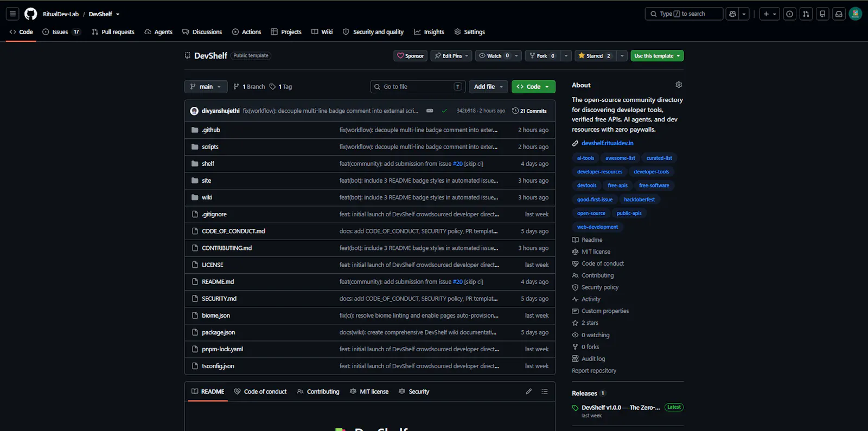The width and height of the screenshot is (868, 431).
Task: Open the README.md file
Action: coord(218,282)
